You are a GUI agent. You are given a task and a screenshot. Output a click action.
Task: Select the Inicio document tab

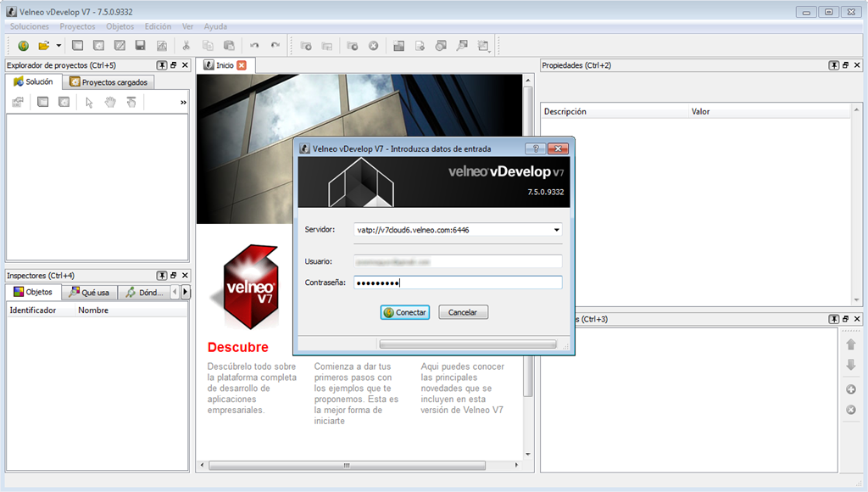(225, 64)
